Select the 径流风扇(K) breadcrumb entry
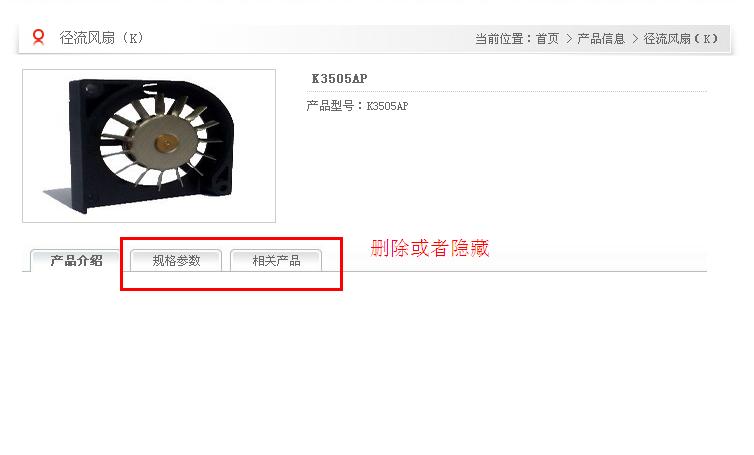This screenshot has height=455, width=754. tap(680, 38)
